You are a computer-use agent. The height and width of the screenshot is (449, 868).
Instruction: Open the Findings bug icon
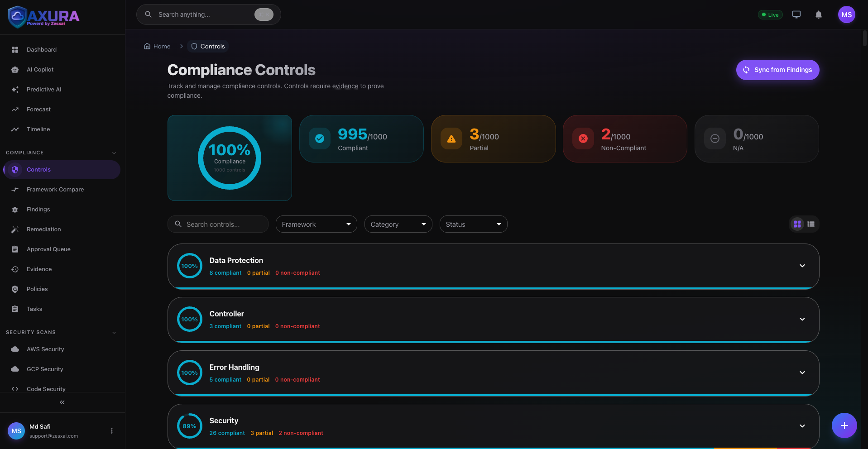coord(15,210)
